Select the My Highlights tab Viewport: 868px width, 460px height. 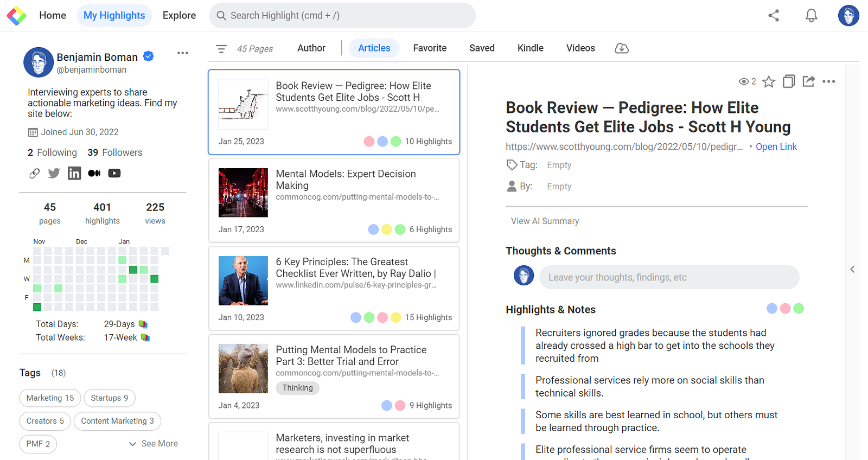click(114, 16)
